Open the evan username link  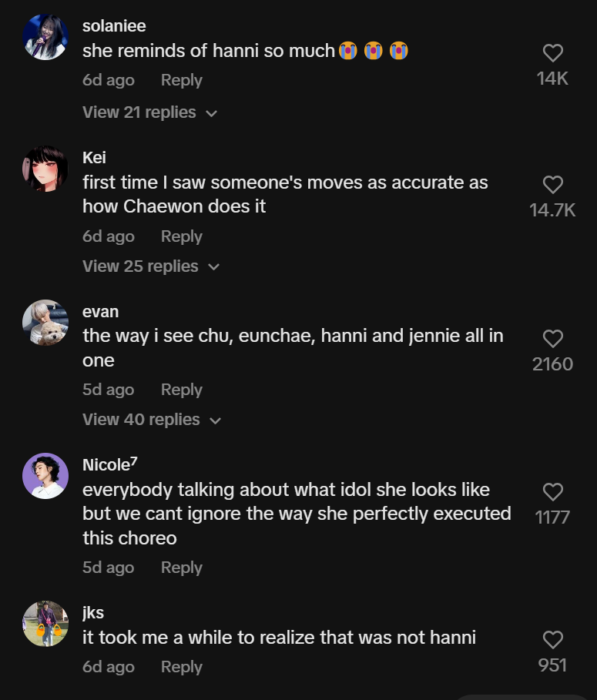click(100, 312)
